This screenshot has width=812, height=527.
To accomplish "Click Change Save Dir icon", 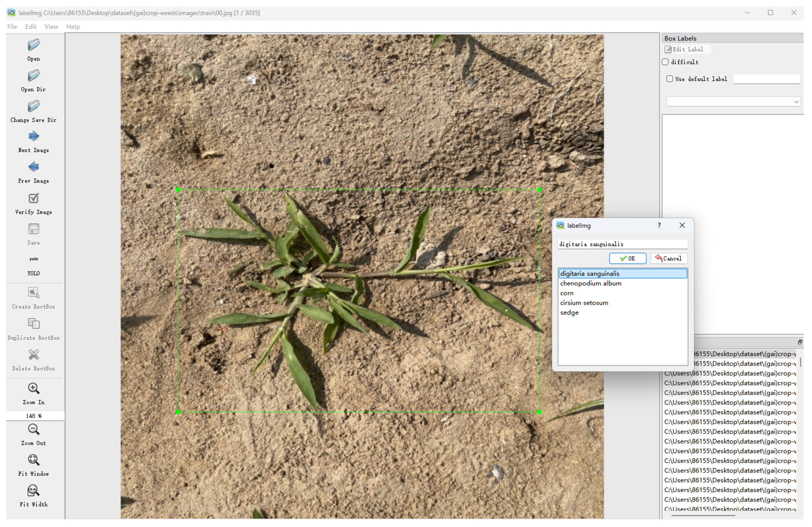I will 33,106.
